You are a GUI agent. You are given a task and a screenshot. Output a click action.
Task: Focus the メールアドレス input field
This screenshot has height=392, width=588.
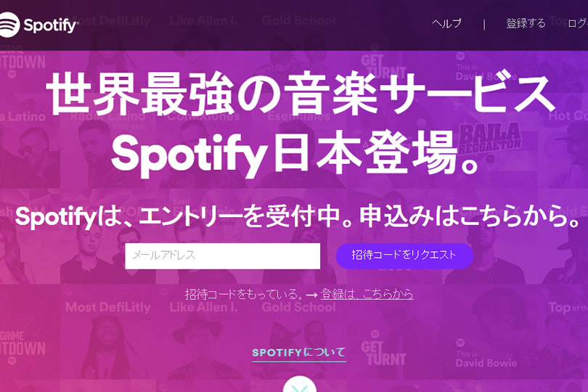tap(222, 256)
